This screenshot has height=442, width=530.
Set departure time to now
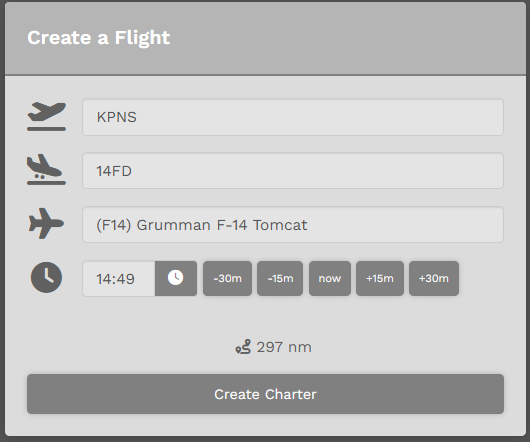point(330,278)
